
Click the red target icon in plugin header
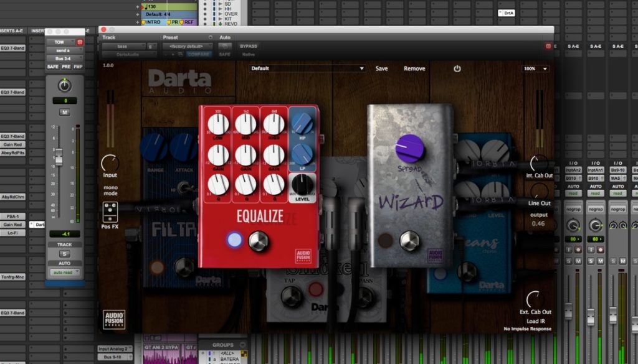[x=548, y=46]
